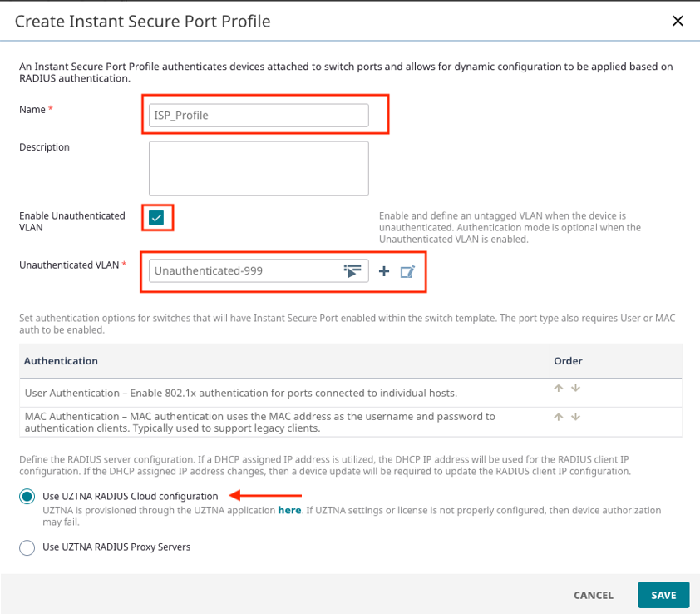Screen dimensions: 700x614
Task: Click the Name field containing ISP_Profile
Action: click(258, 115)
